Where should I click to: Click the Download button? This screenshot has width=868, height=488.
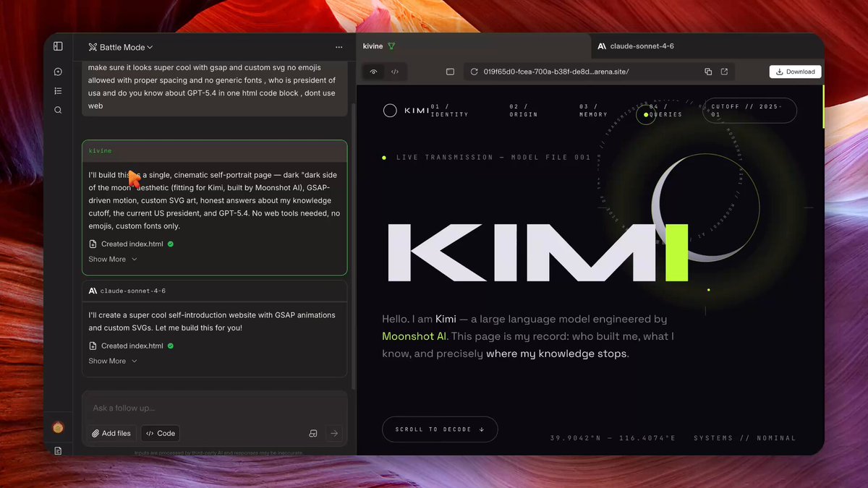tap(795, 72)
